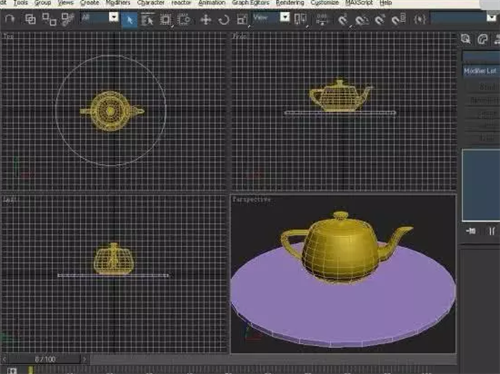Open the Views menu
The height and width of the screenshot is (374, 500).
pos(65,3)
